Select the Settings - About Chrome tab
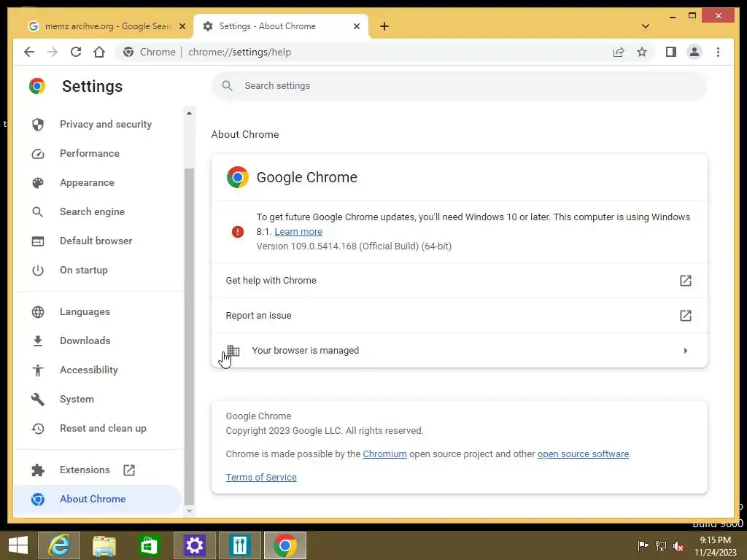Screen dimensions: 747x560 tap(280, 26)
